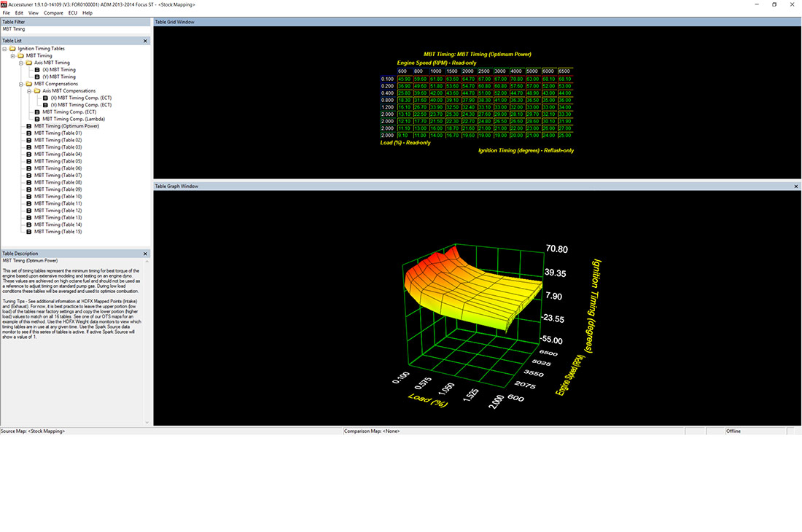Click the Accesstuner app icon in title bar
Viewport: 802px width, 532px height.
(x=4, y=4)
